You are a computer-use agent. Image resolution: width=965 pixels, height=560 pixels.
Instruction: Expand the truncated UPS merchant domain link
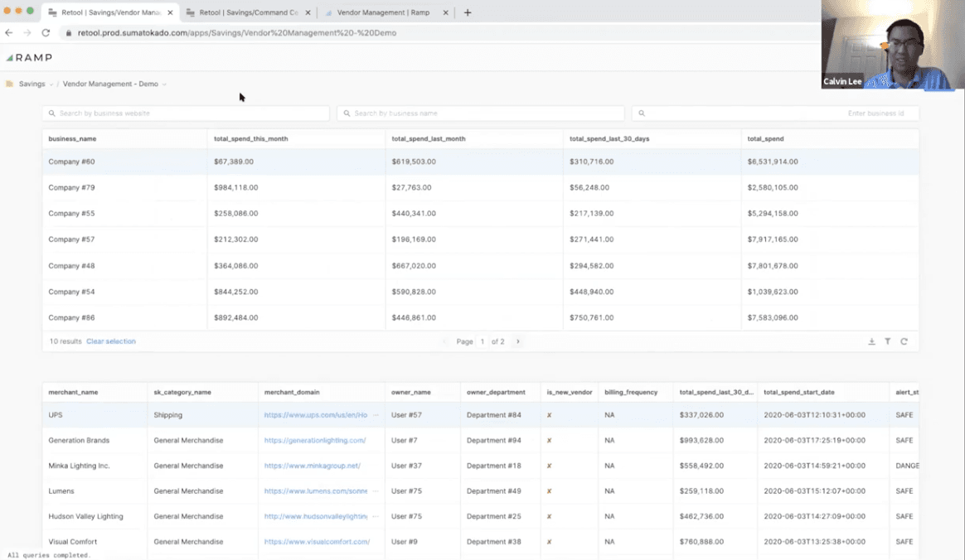[x=376, y=415]
